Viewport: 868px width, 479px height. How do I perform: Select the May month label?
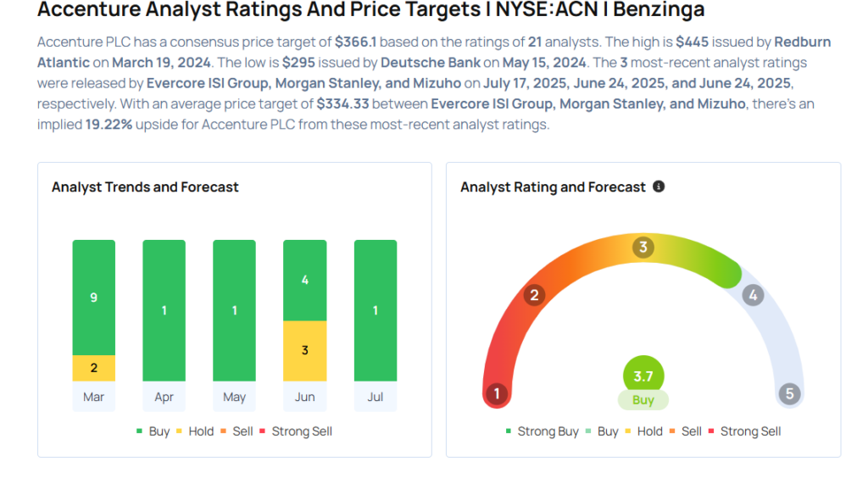(x=234, y=397)
